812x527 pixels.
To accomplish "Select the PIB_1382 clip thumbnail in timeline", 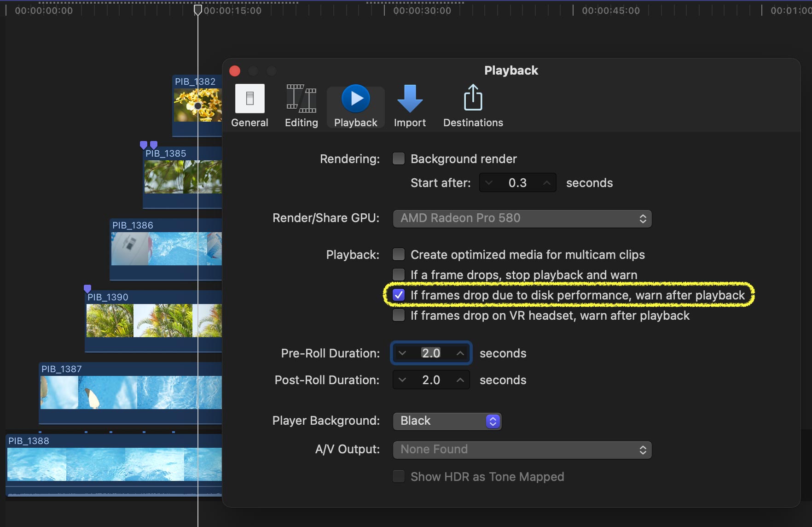I will tap(197, 105).
